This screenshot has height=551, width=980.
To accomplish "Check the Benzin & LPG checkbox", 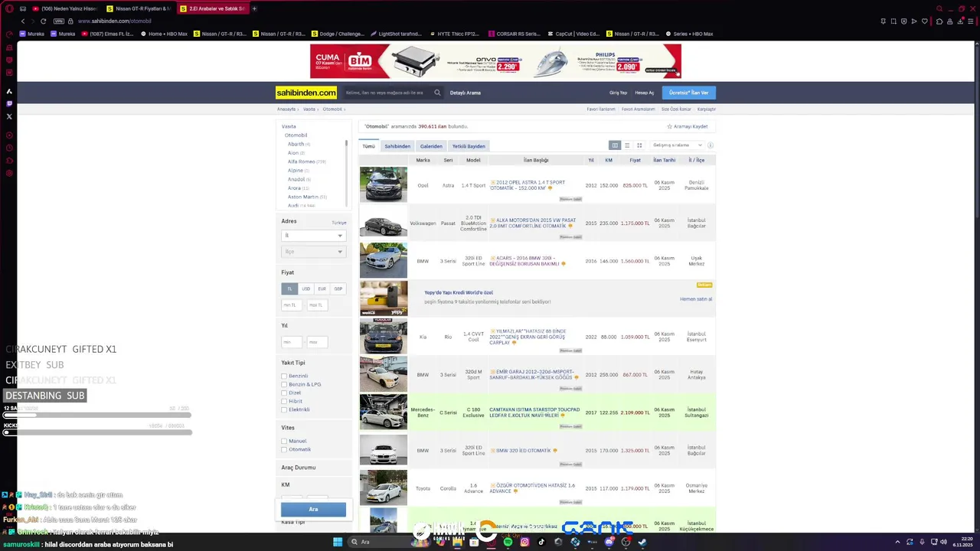I will (x=284, y=384).
